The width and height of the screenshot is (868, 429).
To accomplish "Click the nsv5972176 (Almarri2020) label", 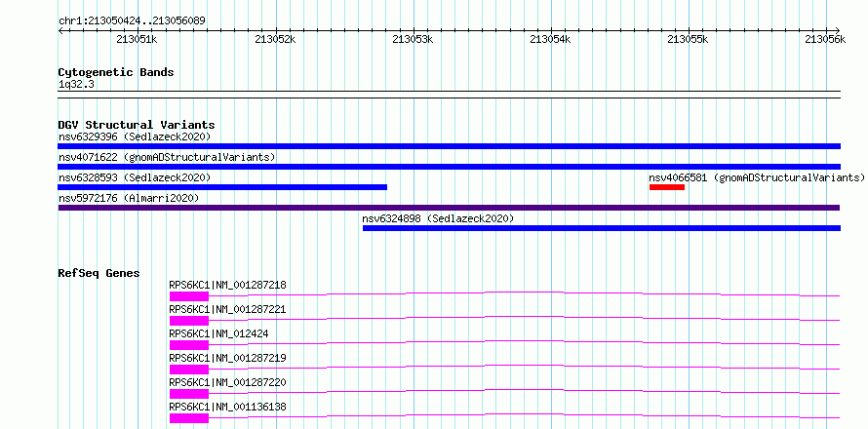I will point(129,198).
